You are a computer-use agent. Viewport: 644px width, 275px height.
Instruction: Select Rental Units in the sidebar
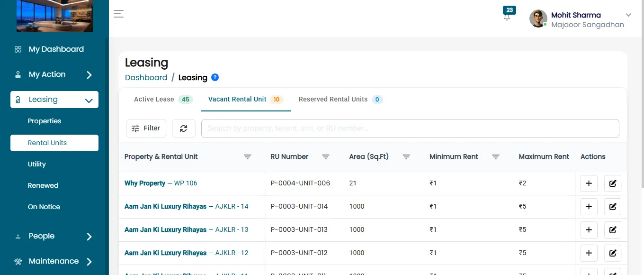click(x=54, y=143)
